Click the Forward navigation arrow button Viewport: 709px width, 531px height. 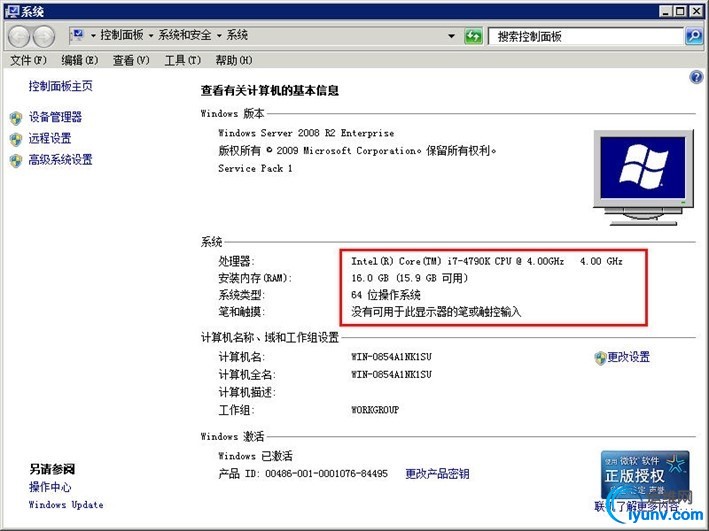pos(44,37)
